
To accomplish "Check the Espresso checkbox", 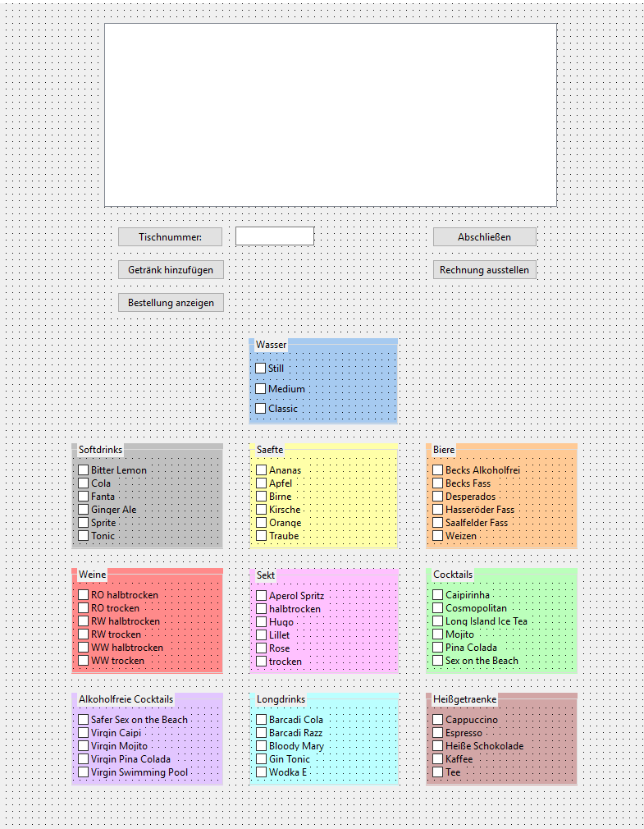I will point(438,733).
